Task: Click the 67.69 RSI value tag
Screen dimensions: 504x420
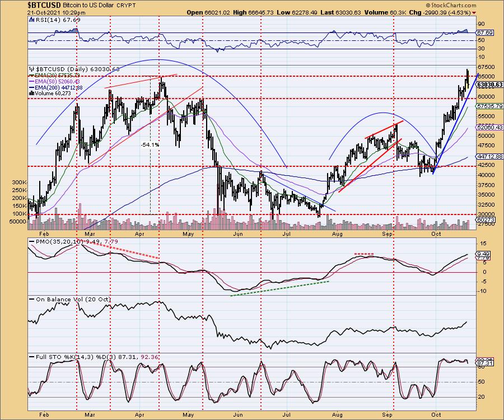Action: coord(486,33)
